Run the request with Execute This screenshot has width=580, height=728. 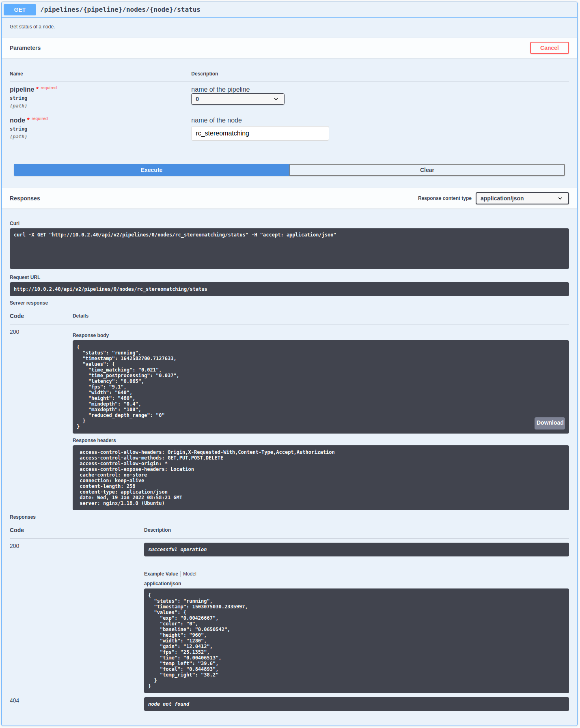pos(151,170)
